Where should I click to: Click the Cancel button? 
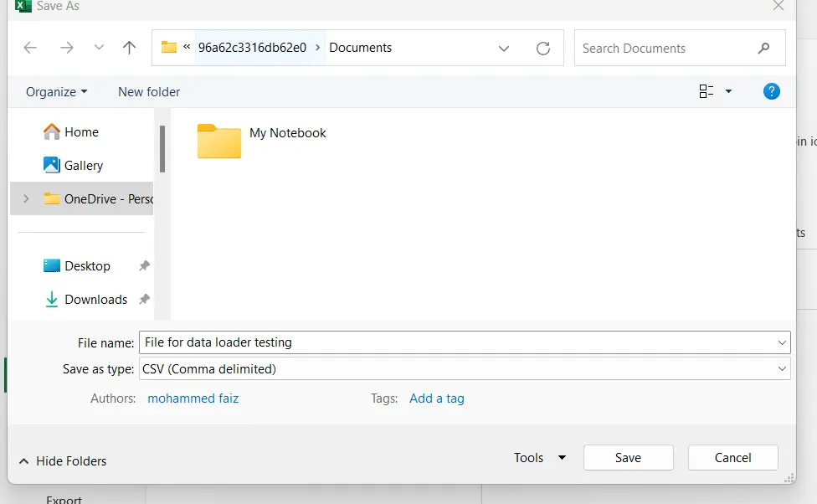pyautogui.click(x=732, y=458)
